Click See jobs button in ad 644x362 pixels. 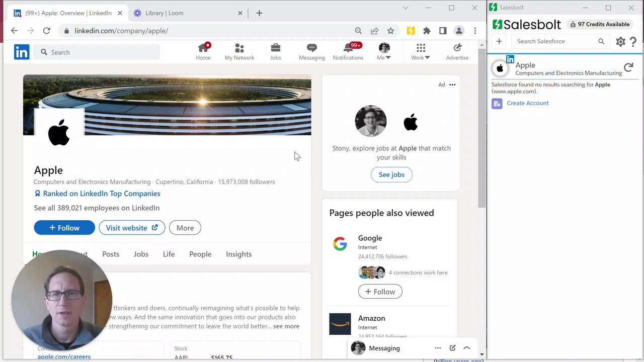tap(391, 174)
